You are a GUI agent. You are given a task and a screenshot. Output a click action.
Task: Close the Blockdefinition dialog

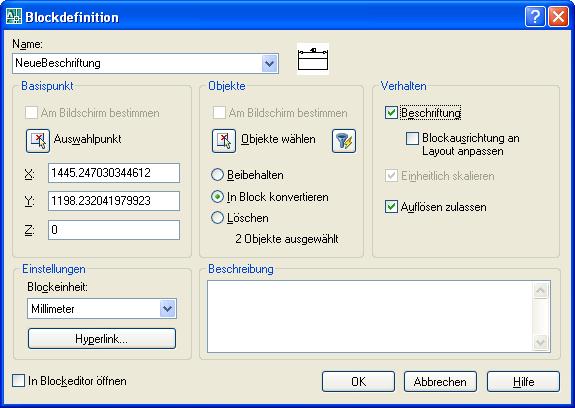click(558, 17)
